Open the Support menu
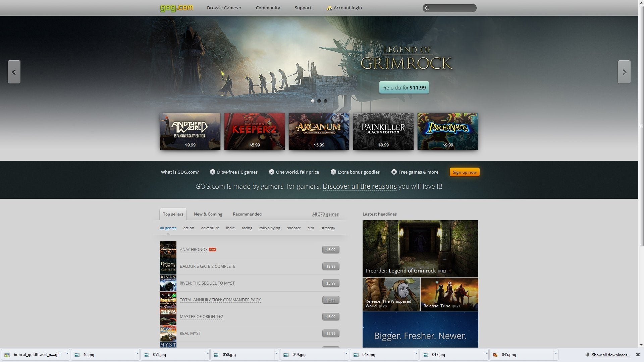This screenshot has height=362, width=644. tap(303, 8)
